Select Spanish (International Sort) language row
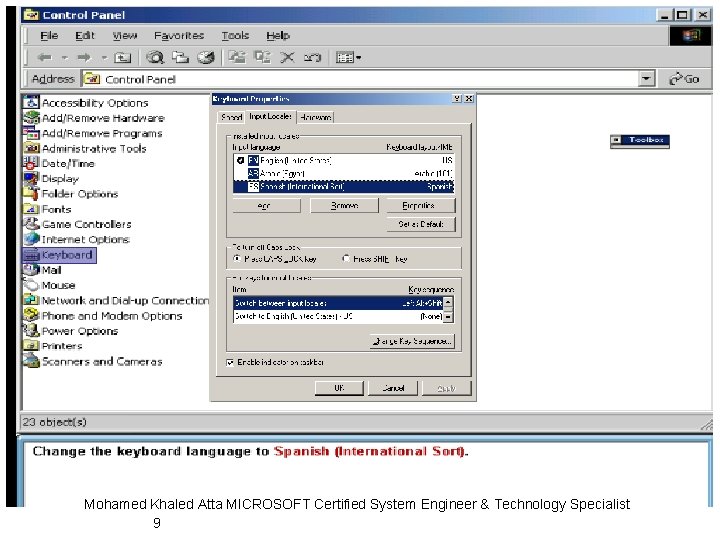720x540 pixels. pyautogui.click(x=343, y=186)
